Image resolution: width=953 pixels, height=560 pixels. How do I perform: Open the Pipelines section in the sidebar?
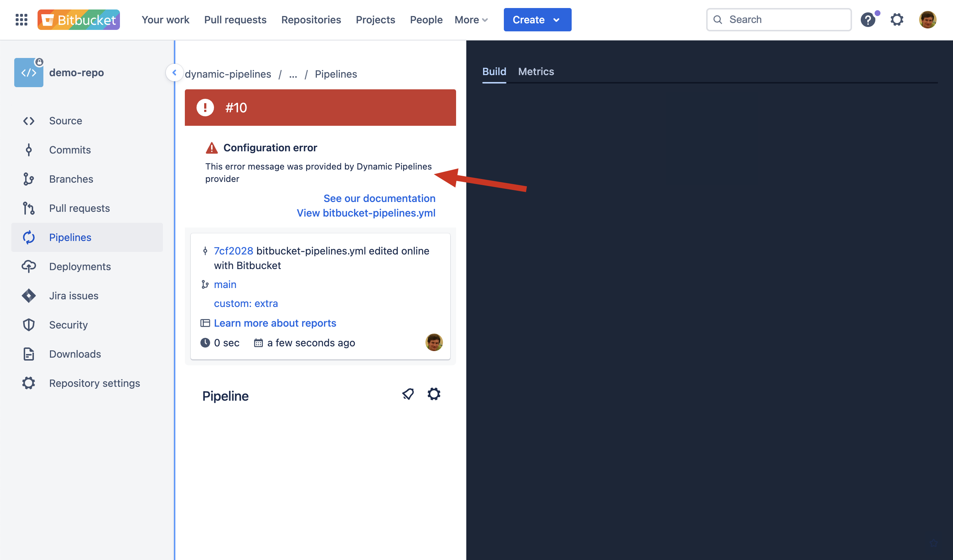pyautogui.click(x=70, y=237)
